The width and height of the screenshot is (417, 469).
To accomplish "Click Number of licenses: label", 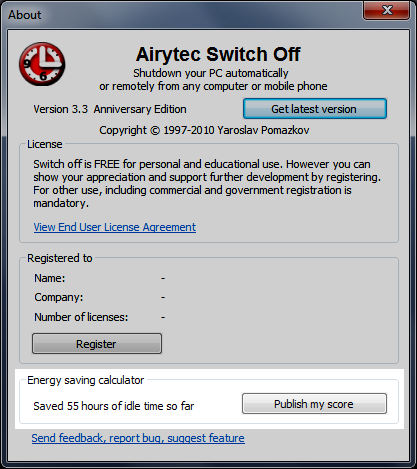I will (x=81, y=317).
